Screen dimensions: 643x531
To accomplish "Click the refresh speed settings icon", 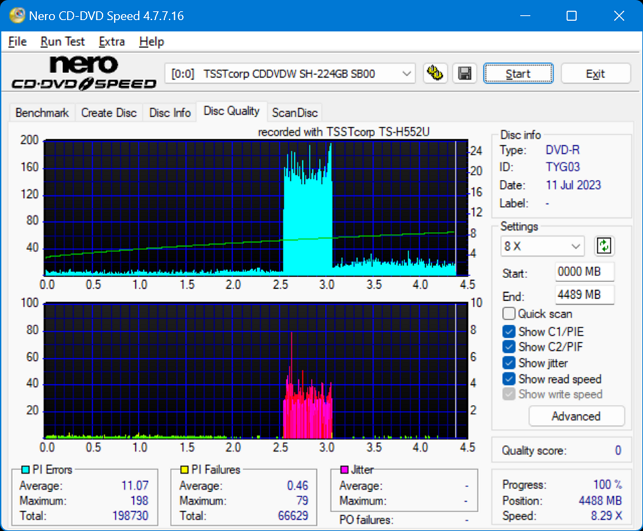I will pyautogui.click(x=604, y=246).
